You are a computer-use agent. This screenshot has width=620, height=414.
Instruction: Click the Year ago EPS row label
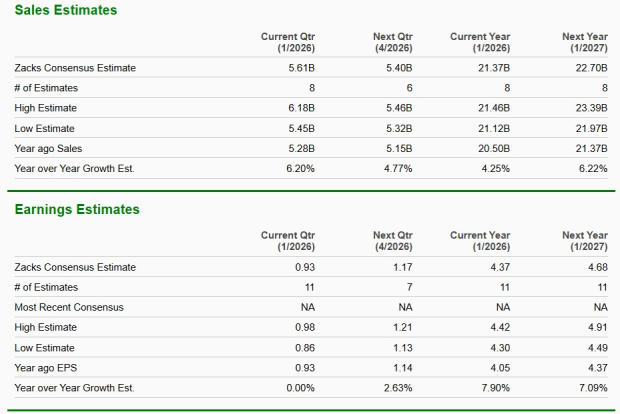coord(49,367)
